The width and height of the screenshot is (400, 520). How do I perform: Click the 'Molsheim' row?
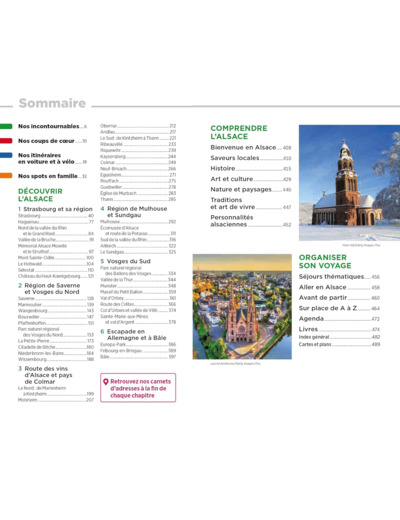tap(56, 400)
